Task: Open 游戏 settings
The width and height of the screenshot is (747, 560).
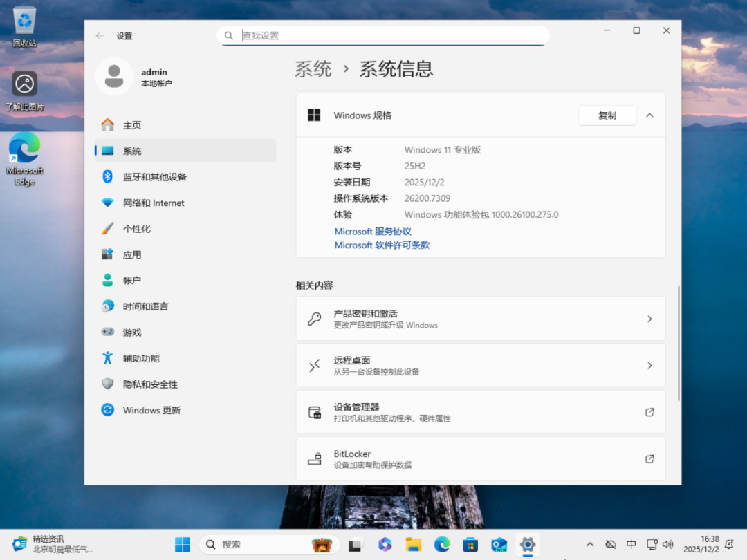Action: coord(185,333)
